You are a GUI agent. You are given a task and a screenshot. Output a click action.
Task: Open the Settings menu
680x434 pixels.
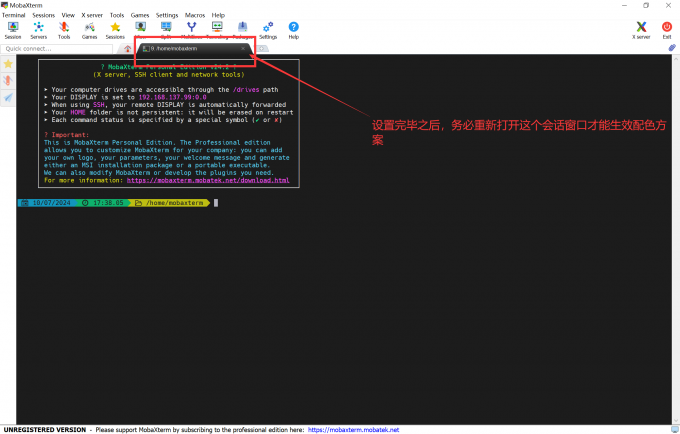point(167,15)
